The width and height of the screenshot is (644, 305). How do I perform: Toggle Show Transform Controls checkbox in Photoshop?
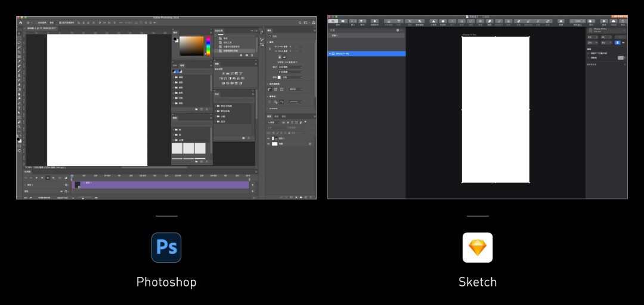click(60, 23)
